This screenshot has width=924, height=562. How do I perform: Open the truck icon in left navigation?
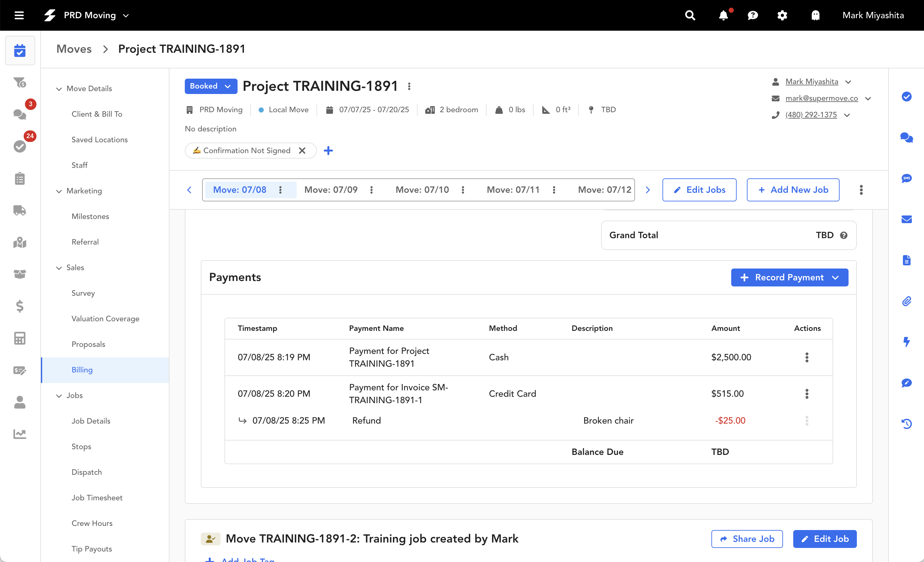pyautogui.click(x=20, y=210)
